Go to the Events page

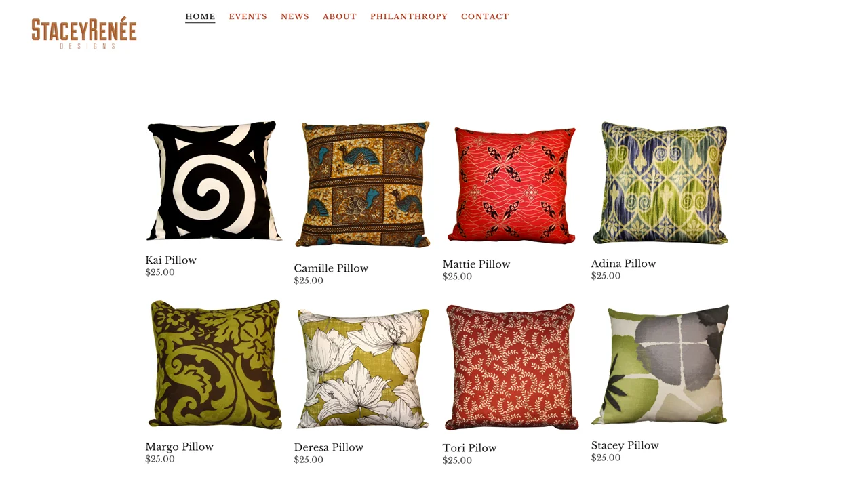pyautogui.click(x=248, y=16)
